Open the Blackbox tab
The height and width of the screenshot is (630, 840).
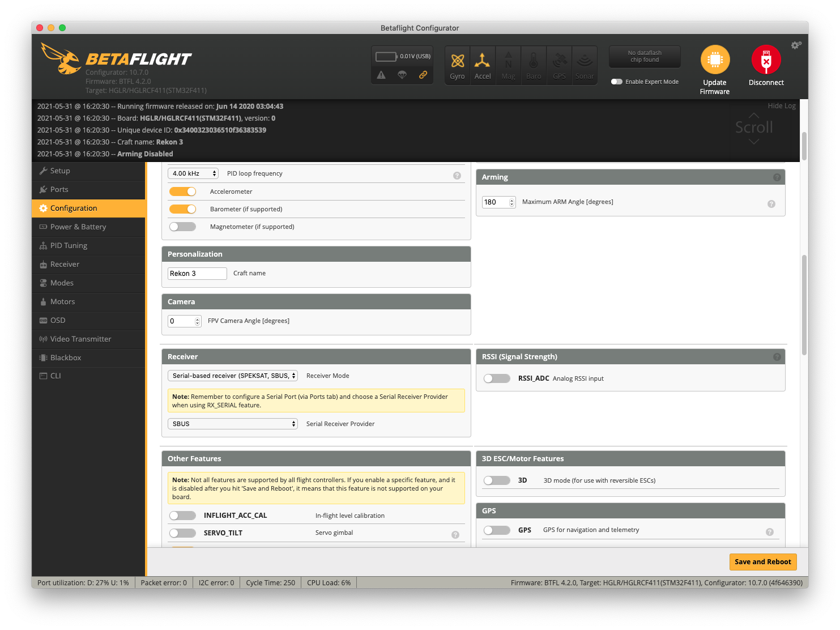89,358
